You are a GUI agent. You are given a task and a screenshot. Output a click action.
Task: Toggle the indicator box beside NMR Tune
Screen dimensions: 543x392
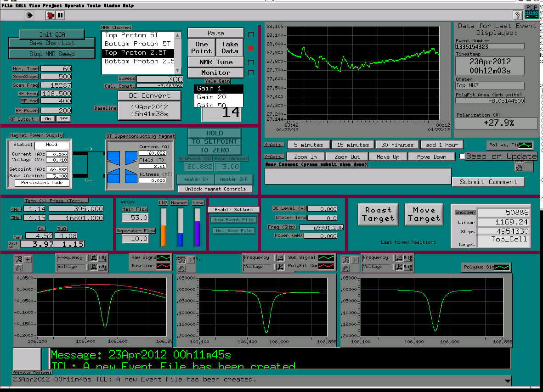pyautogui.click(x=251, y=62)
